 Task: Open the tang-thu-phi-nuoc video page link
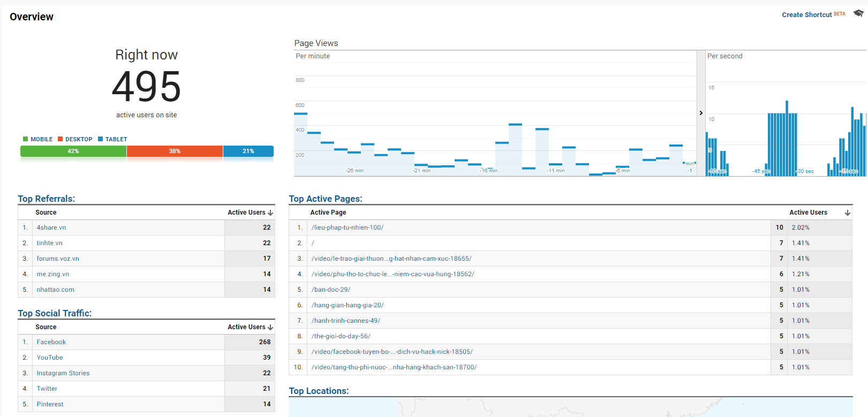point(394,367)
